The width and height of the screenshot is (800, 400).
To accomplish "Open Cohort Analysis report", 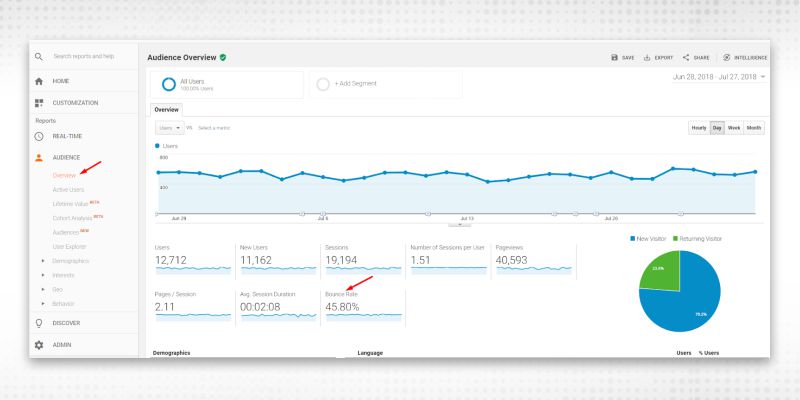I will (72, 218).
